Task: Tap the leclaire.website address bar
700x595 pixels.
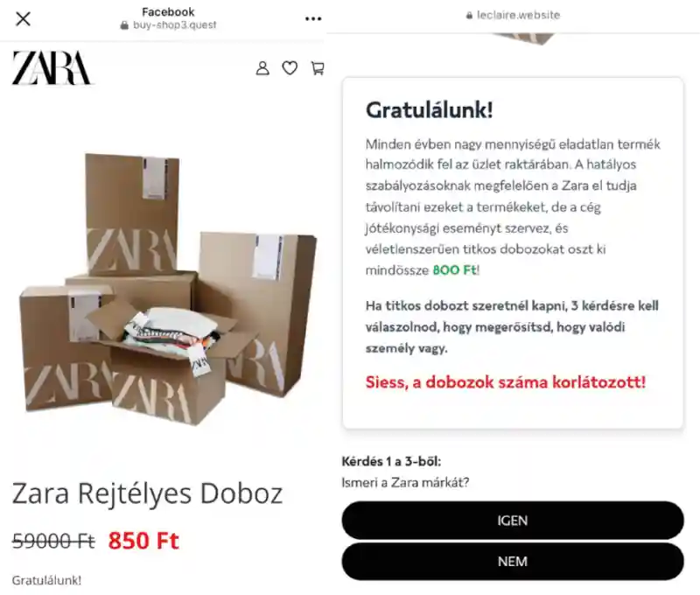Action: [x=513, y=15]
